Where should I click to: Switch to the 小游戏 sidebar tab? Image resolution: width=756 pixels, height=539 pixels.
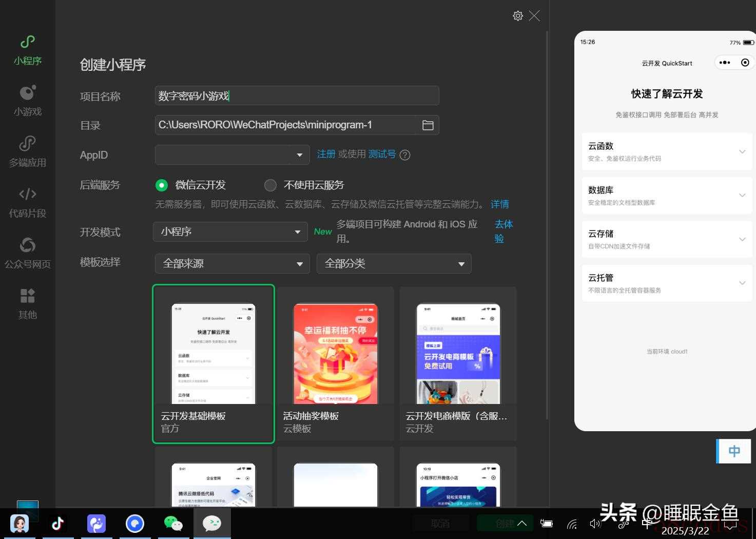(28, 101)
